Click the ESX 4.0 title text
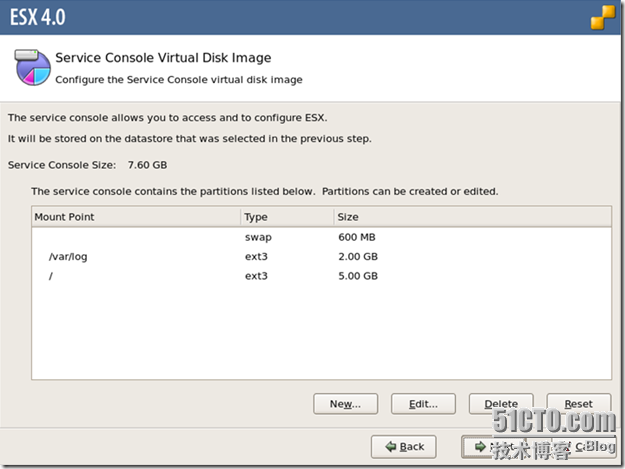Viewport: 625px width, 469px height. click(x=37, y=17)
